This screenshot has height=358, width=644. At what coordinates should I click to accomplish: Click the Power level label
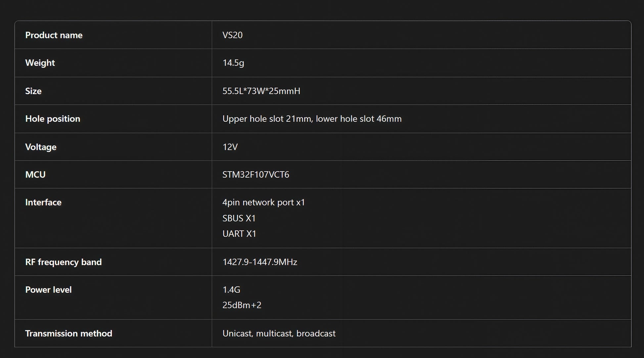point(48,290)
